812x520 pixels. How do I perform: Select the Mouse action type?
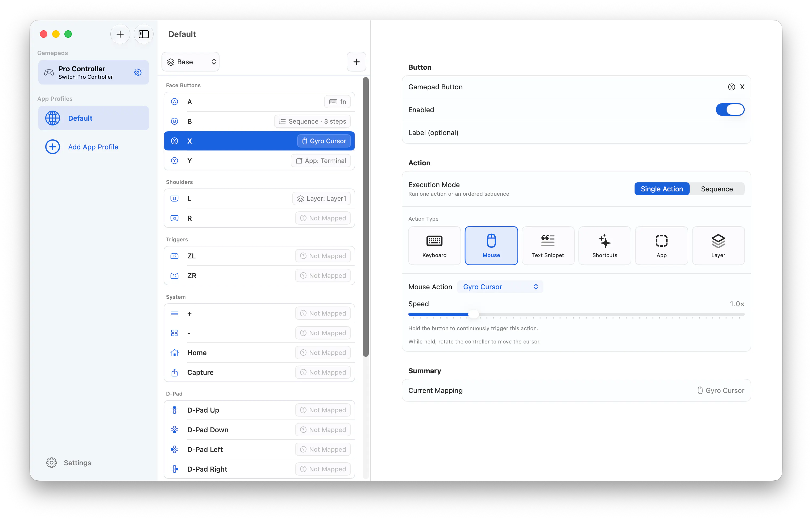[491, 245]
